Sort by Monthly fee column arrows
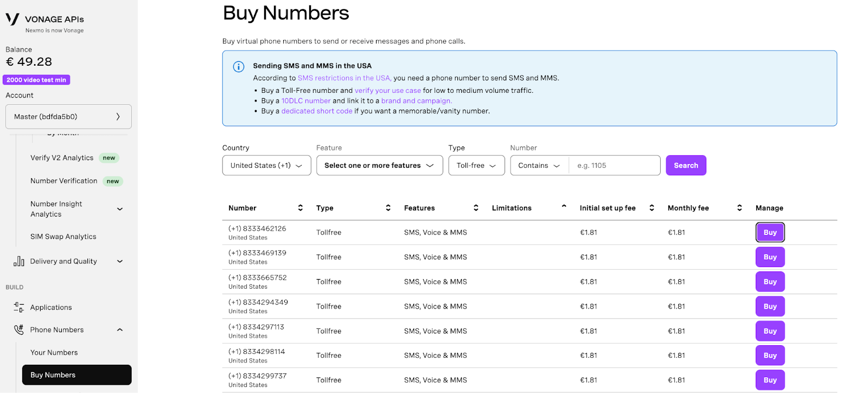The height and width of the screenshot is (393, 868). pyautogui.click(x=739, y=208)
